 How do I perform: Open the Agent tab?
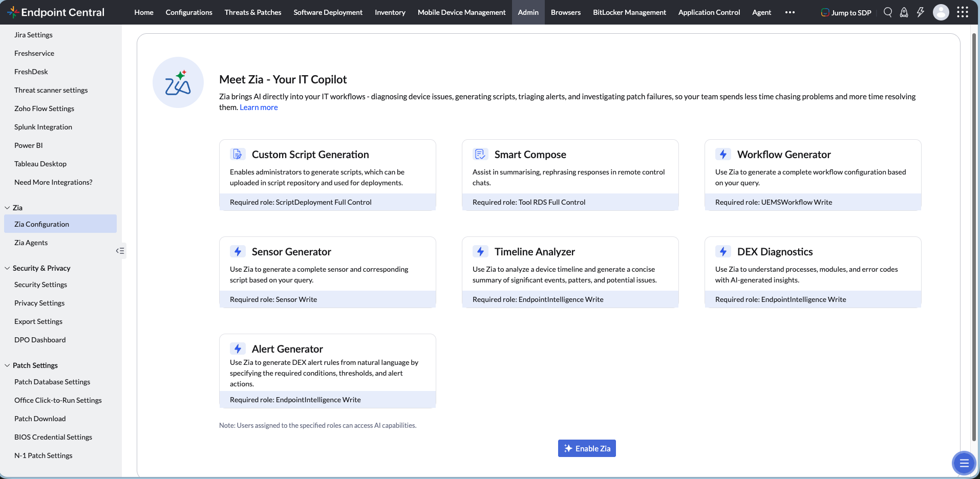click(762, 12)
